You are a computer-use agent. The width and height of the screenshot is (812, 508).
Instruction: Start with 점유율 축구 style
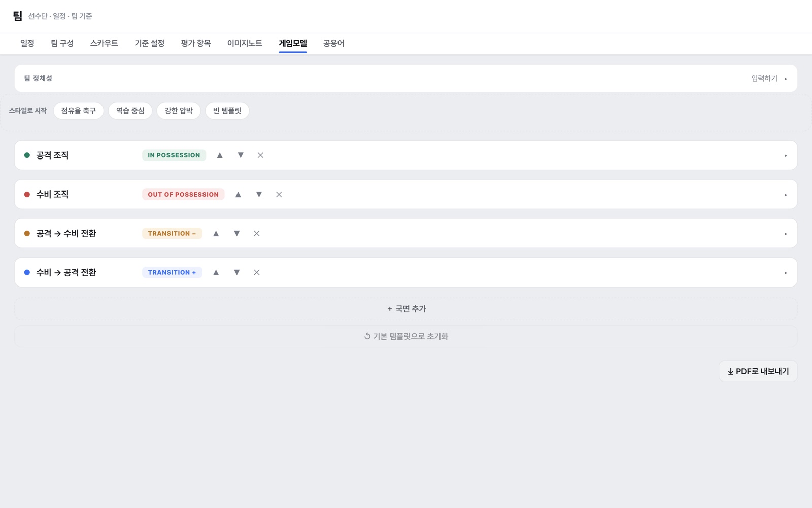tap(79, 111)
